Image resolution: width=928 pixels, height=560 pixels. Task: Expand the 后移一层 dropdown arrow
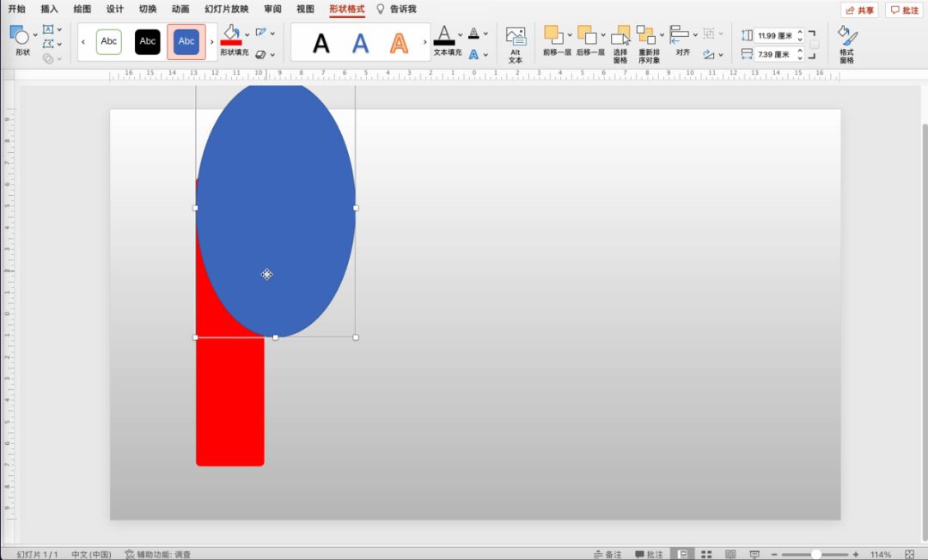click(x=602, y=35)
